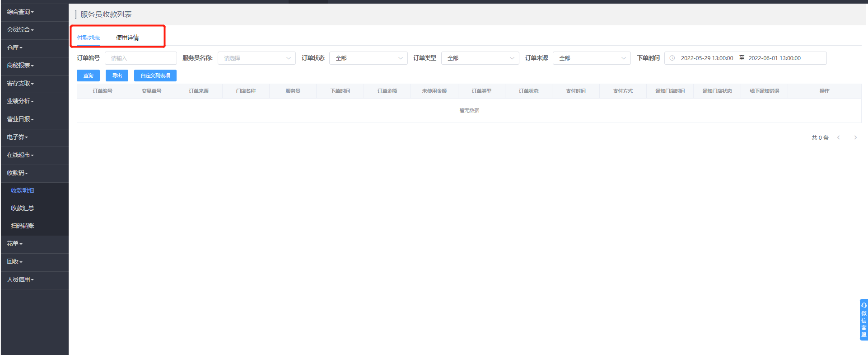This screenshot has width=868, height=355.
Task: Click 支付时间 column header
Action: (x=576, y=91)
